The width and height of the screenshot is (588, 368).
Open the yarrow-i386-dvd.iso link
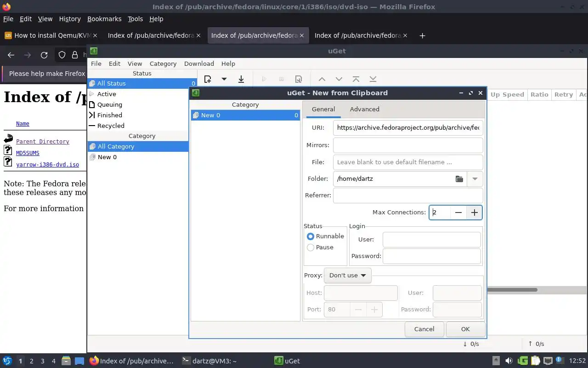[x=47, y=165]
